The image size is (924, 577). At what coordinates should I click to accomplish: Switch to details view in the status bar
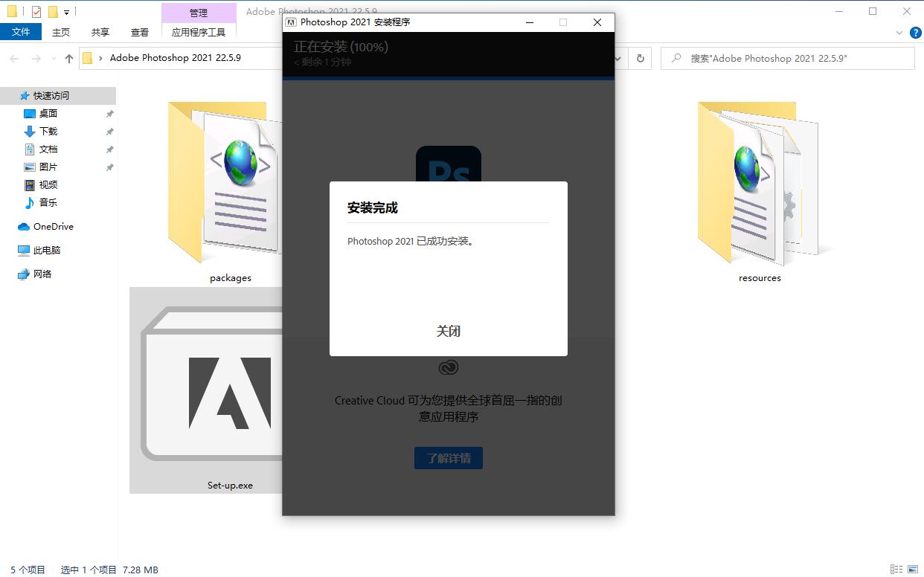pyautogui.click(x=898, y=568)
